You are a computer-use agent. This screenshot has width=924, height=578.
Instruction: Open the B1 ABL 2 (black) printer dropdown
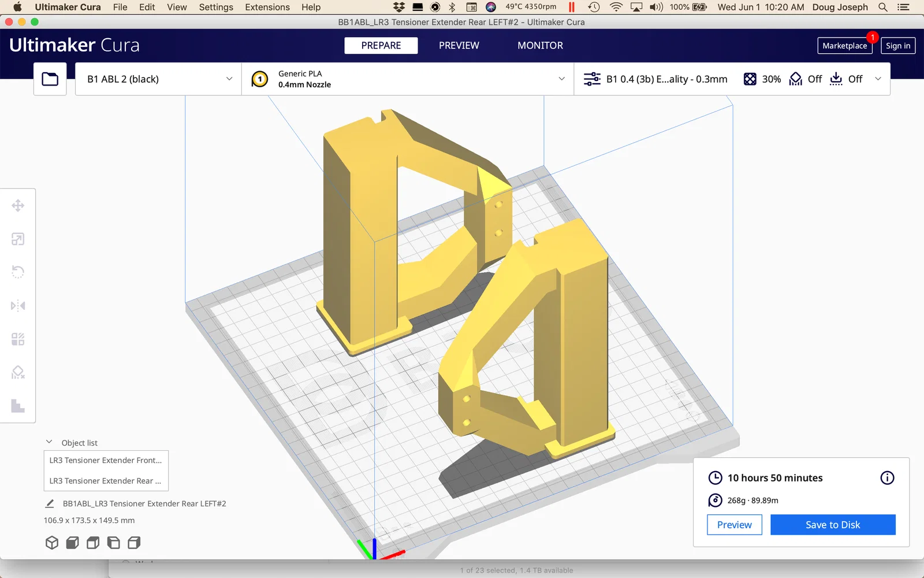point(158,79)
